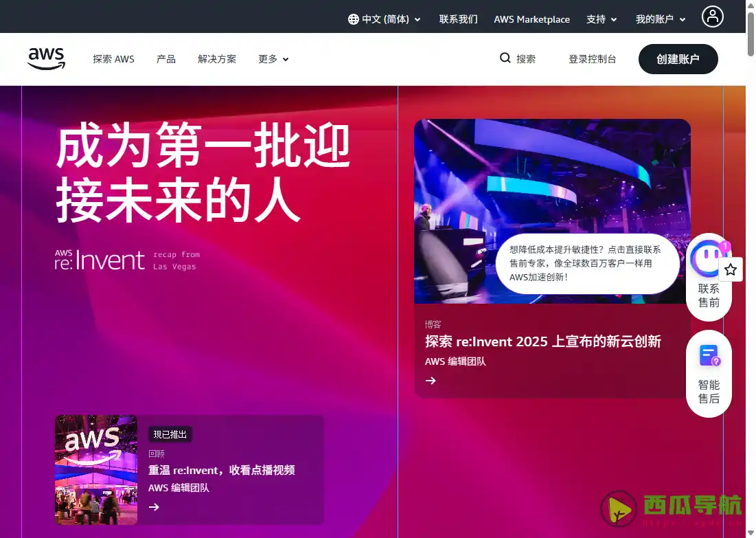Image resolution: width=756 pixels, height=538 pixels.
Task: Click the globe icon next to language
Action: tap(353, 19)
